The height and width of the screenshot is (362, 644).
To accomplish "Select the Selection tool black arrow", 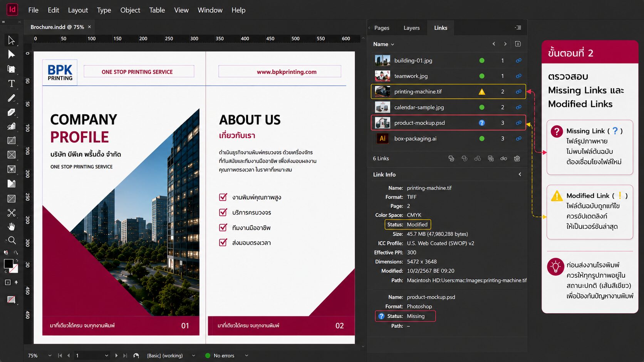I will click(11, 40).
